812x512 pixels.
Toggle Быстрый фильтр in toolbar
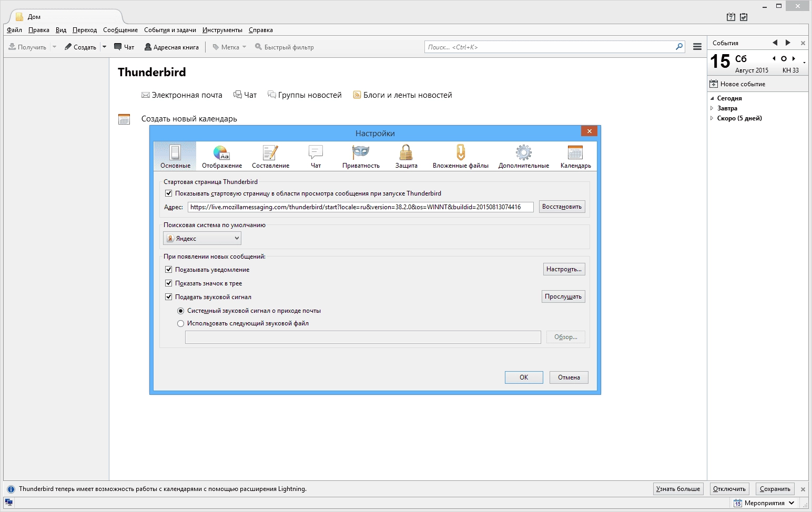pyautogui.click(x=285, y=47)
